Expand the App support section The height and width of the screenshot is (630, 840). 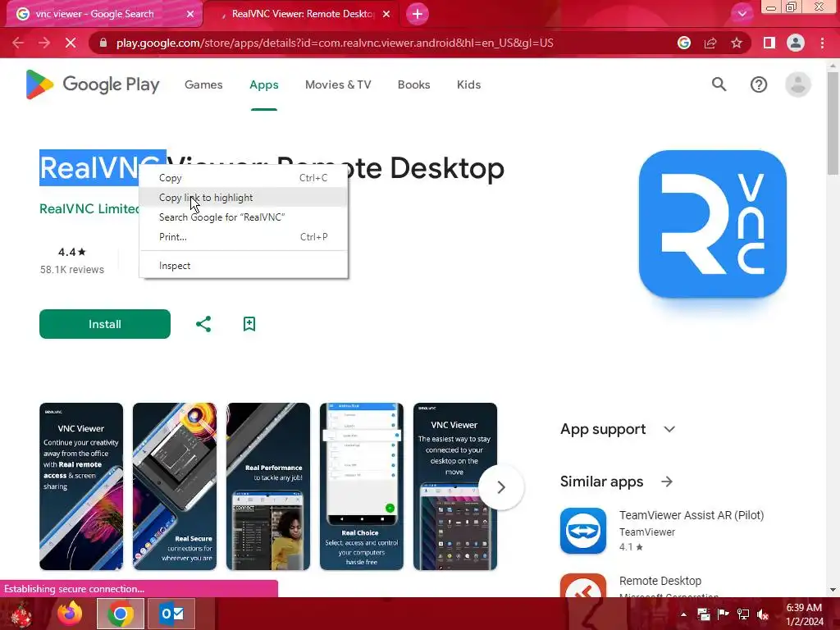669,429
